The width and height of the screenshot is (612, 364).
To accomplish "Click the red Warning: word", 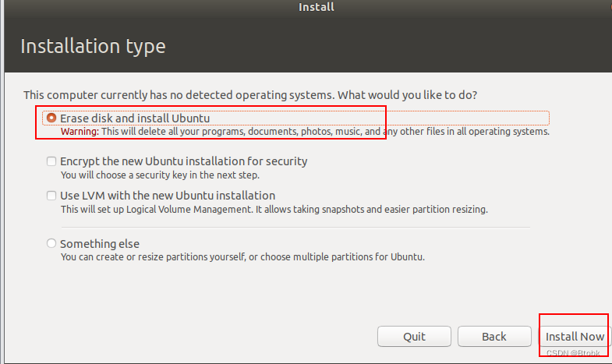I will (80, 132).
